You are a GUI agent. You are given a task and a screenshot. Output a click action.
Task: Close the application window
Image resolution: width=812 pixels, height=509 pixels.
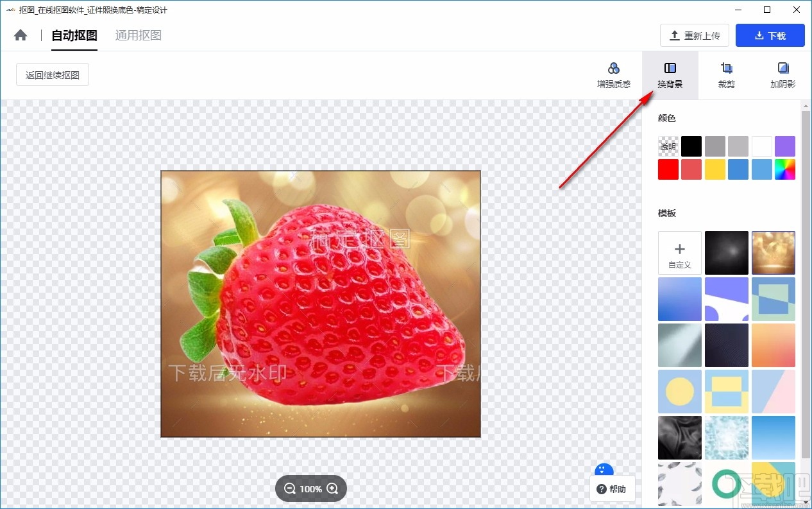click(x=796, y=10)
